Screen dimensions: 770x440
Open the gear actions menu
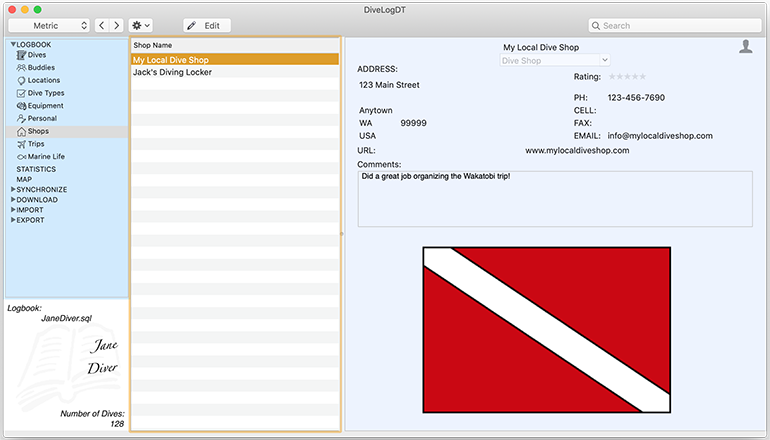(x=141, y=25)
